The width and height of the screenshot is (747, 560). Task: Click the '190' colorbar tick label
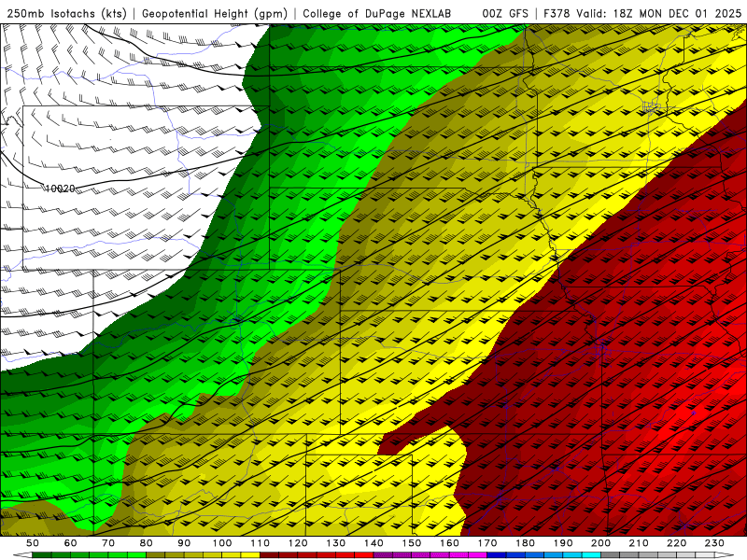[564, 543]
